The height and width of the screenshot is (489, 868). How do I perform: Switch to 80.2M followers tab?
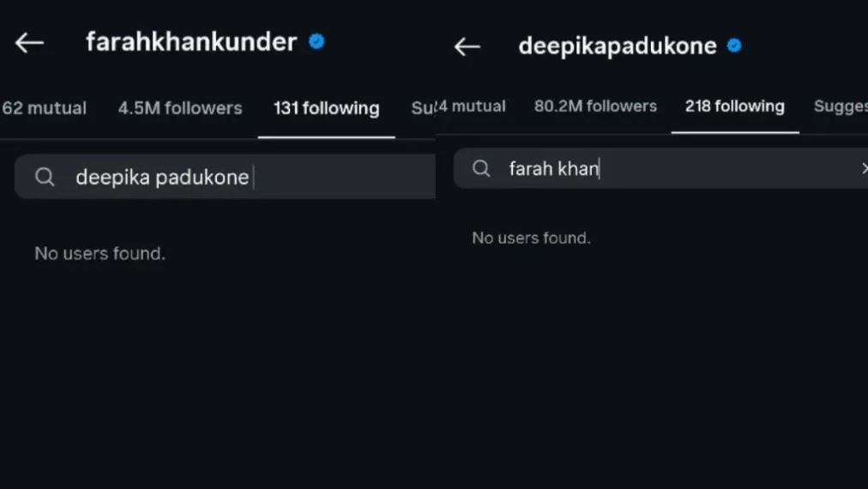595,106
